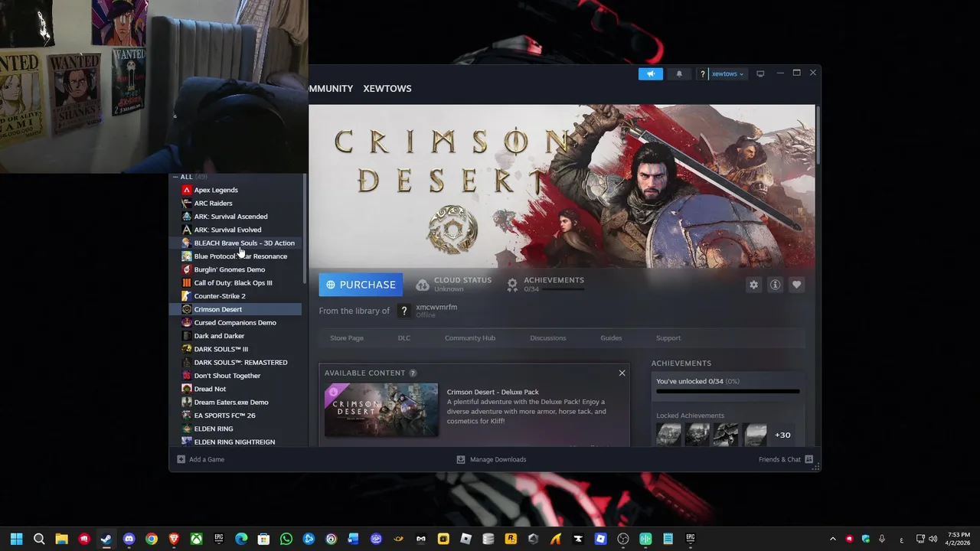Viewport: 980px width, 551px height.
Task: Click the taskbar volume speaker icon
Action: pyautogui.click(x=933, y=539)
